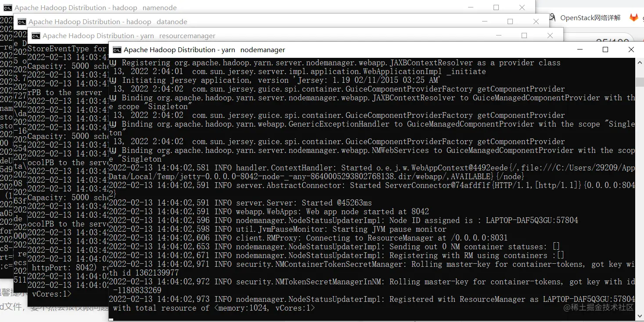Image resolution: width=644 pixels, height=322 pixels.
Task: Click 'Sending out 0 NM container statuses' line
Action: point(335,247)
